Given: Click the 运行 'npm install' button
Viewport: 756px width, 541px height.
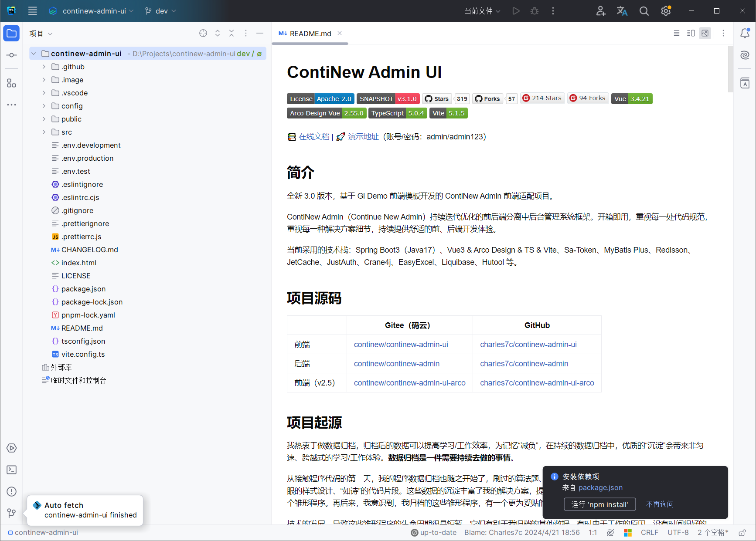Looking at the screenshot, I should [599, 504].
